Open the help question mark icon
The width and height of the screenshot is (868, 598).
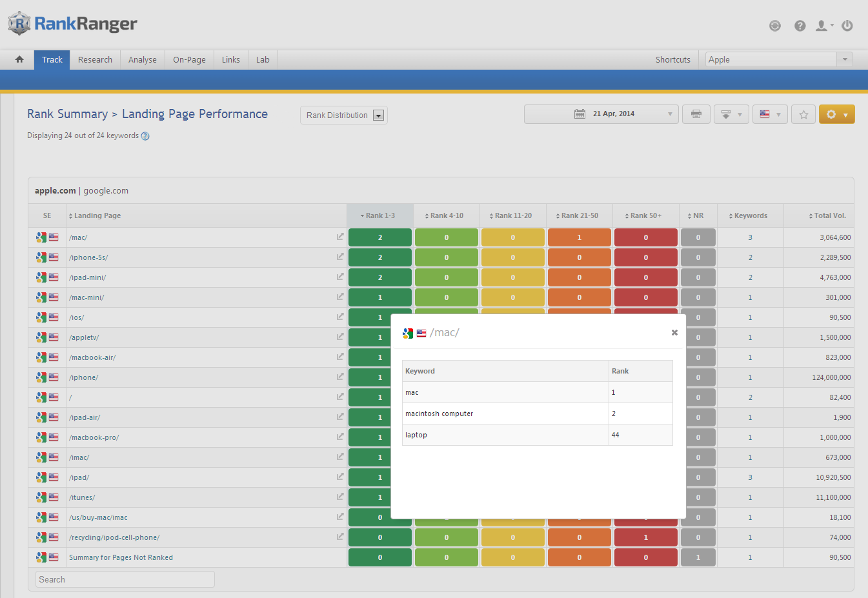point(800,26)
